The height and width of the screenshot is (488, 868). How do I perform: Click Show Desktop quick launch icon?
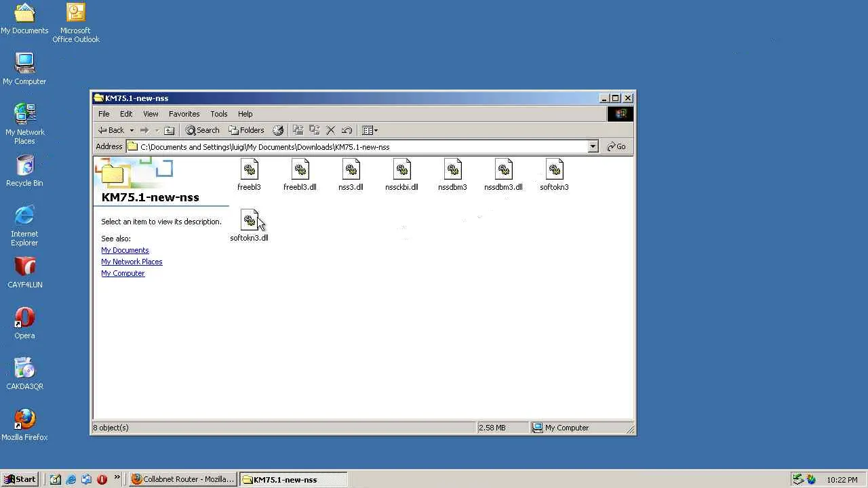click(x=55, y=479)
